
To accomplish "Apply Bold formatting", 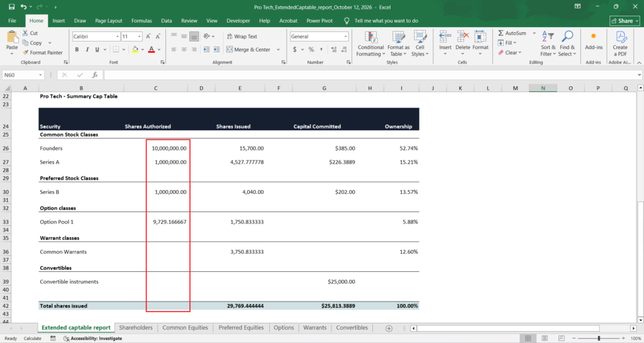I will [x=77, y=49].
